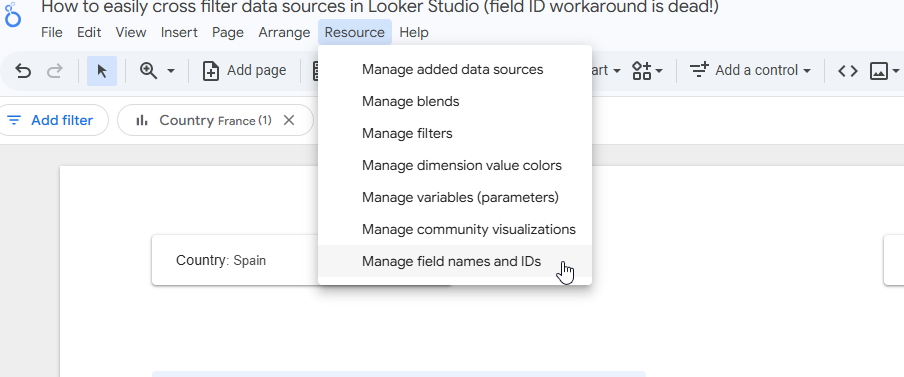The image size is (904, 377).
Task: Open the community visualizations and components icon
Action: point(642,71)
